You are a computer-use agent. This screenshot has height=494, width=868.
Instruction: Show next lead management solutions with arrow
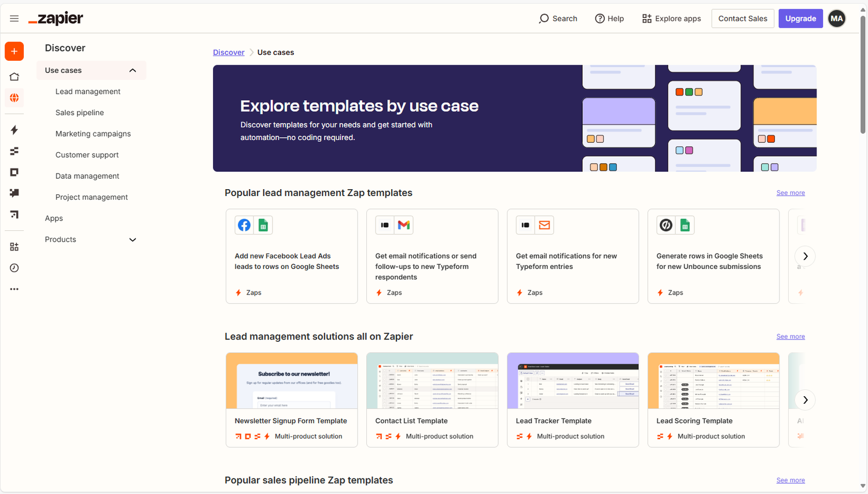click(805, 400)
